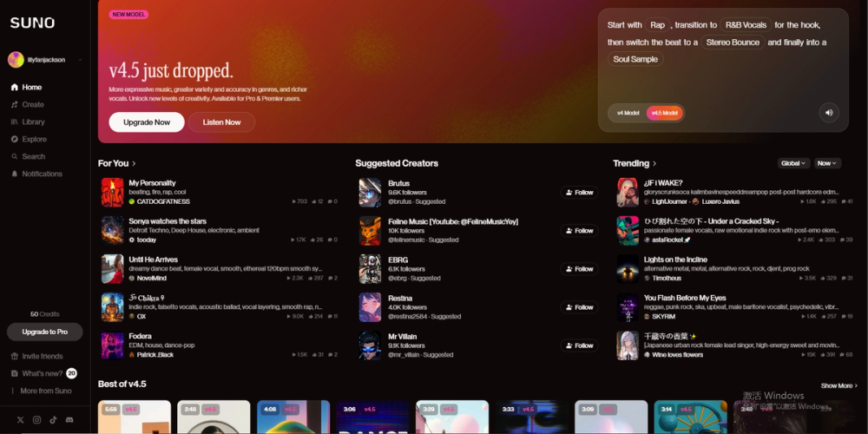Open Notifications in sidebar
Image resolution: width=868 pixels, height=434 pixels.
[x=36, y=174]
